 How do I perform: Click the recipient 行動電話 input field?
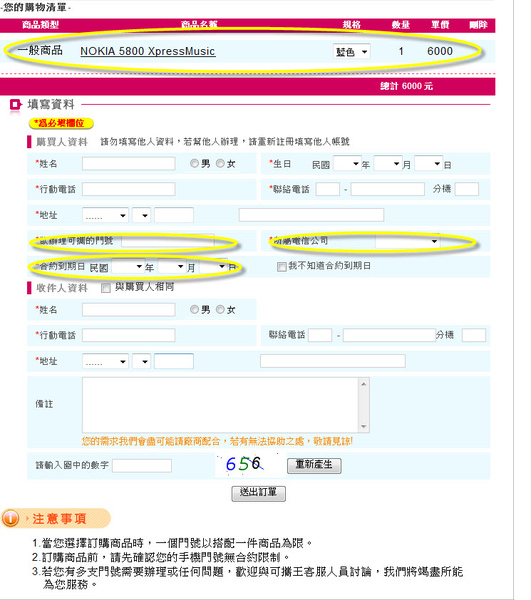click(x=129, y=335)
